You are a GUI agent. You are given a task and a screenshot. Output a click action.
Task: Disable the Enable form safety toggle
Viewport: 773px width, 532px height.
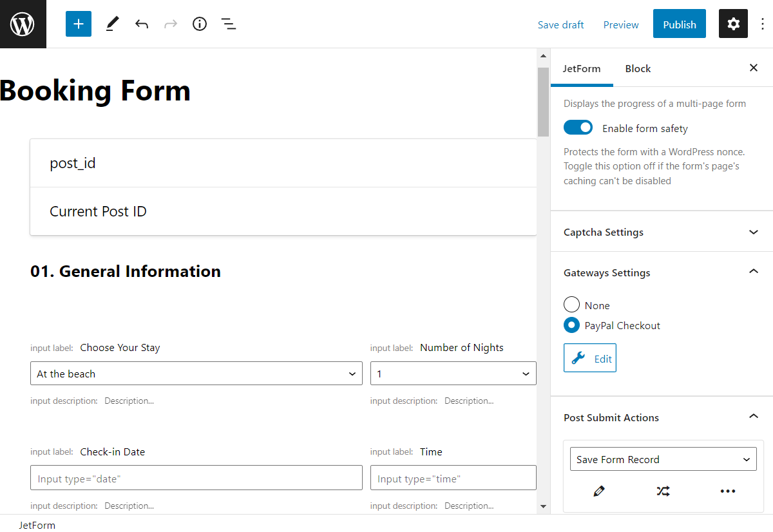coord(578,127)
